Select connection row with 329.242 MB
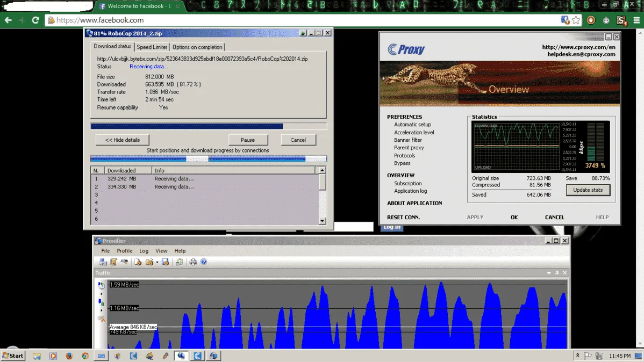The image size is (644, 362). pyautogui.click(x=204, y=178)
